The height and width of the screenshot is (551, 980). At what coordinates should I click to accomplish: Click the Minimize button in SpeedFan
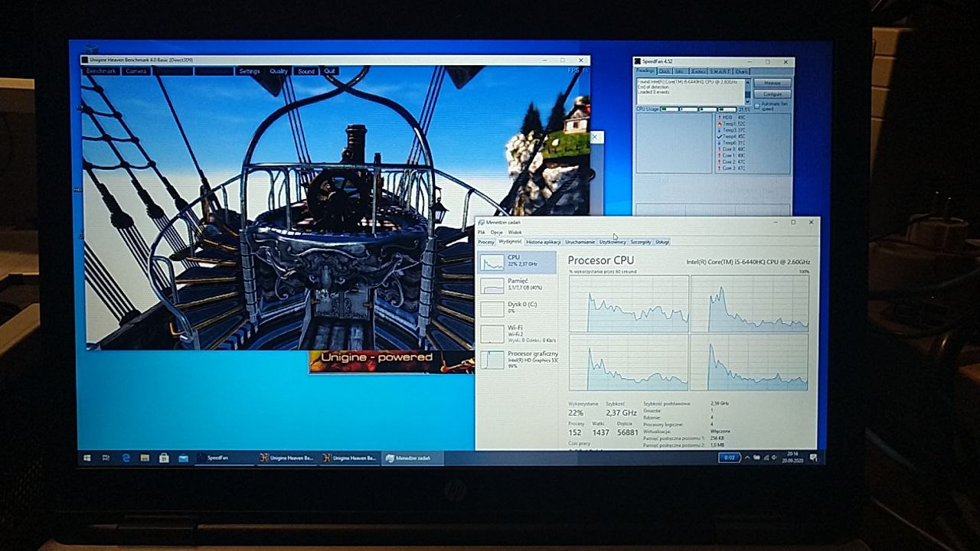[773, 83]
